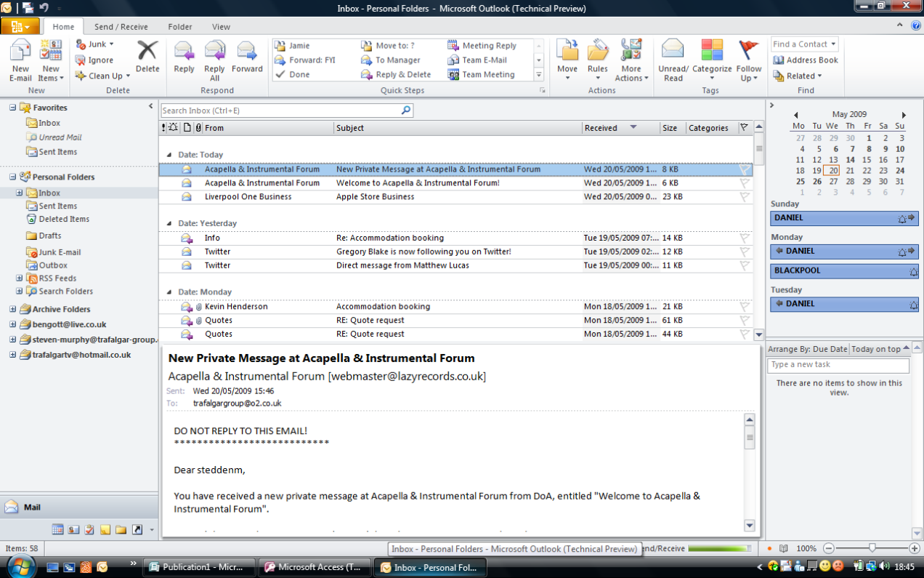Flag Kevin Henderson's Accommodation booking message

(745, 307)
